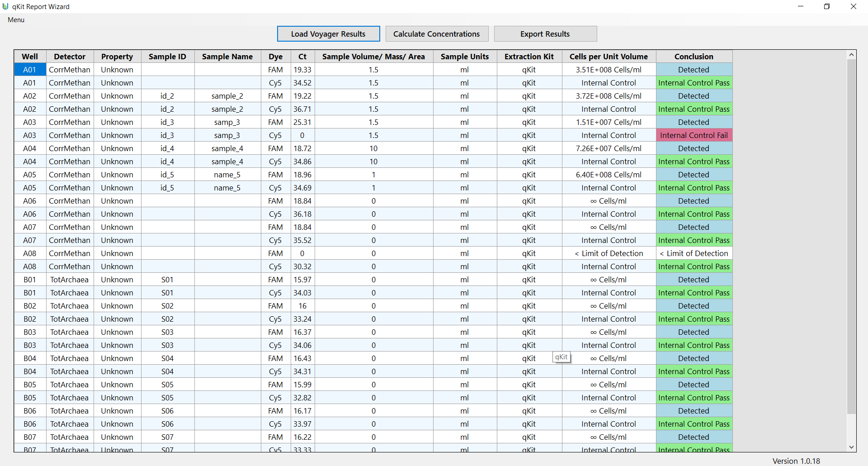Click sample ID S01 in FAM row
Viewport: 868px width, 466px height.
pyautogui.click(x=167, y=280)
